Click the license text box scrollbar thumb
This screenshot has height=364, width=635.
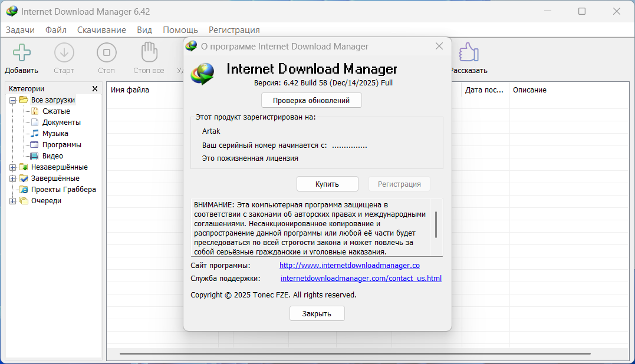(436, 224)
